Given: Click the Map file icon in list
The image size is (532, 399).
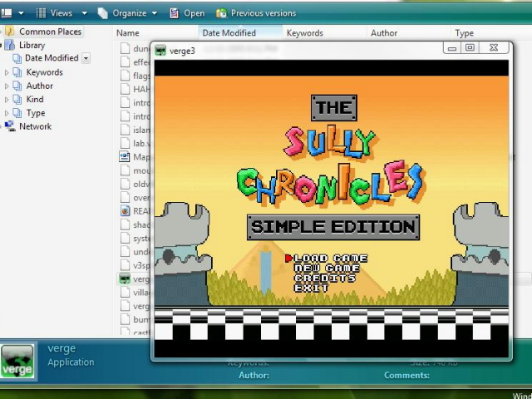Looking at the screenshot, I should click(125, 157).
